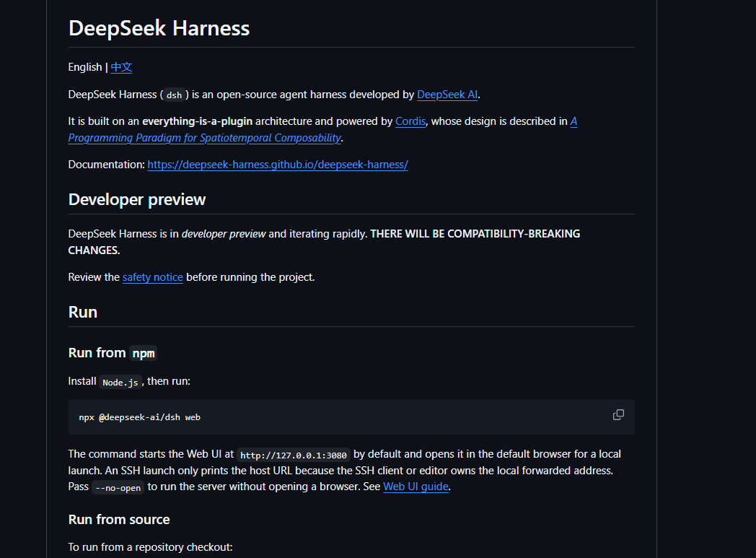Screen dimensions: 756x558
Task: Click the dsh inline code
Action: point(174,95)
